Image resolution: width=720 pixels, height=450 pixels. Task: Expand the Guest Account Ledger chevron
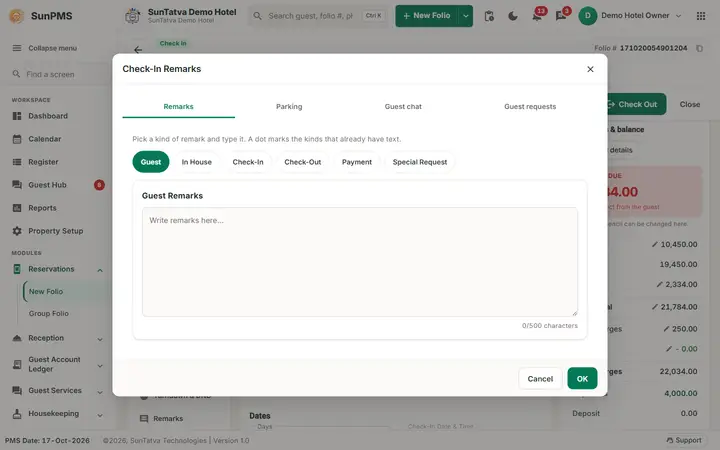coord(100,366)
